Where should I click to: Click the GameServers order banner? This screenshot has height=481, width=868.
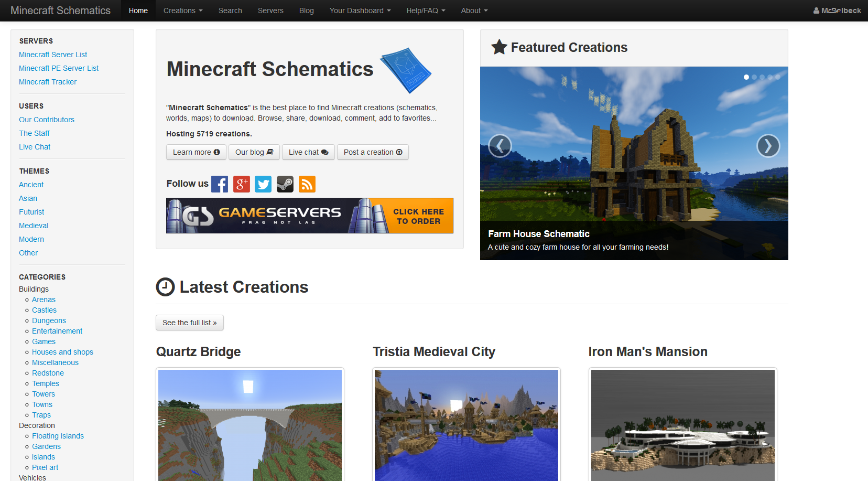point(309,215)
